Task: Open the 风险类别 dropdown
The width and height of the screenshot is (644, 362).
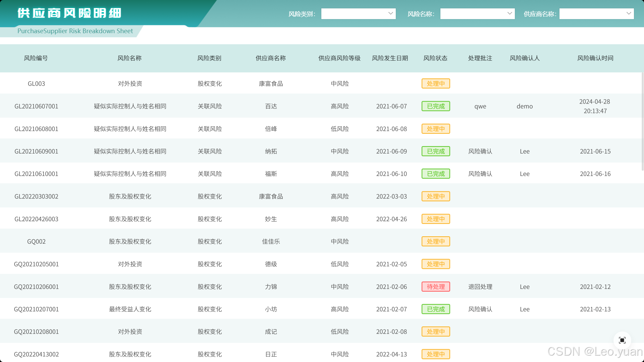Action: tap(358, 14)
